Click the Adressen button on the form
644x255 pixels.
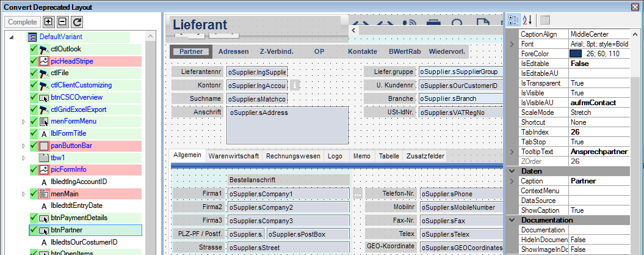[x=233, y=51]
